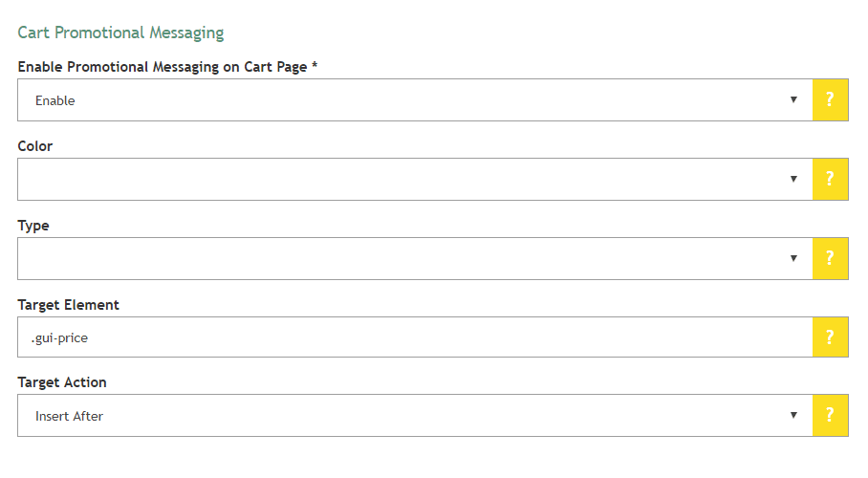Click the Type field label
Screen dimensions: 868x478
33,226
